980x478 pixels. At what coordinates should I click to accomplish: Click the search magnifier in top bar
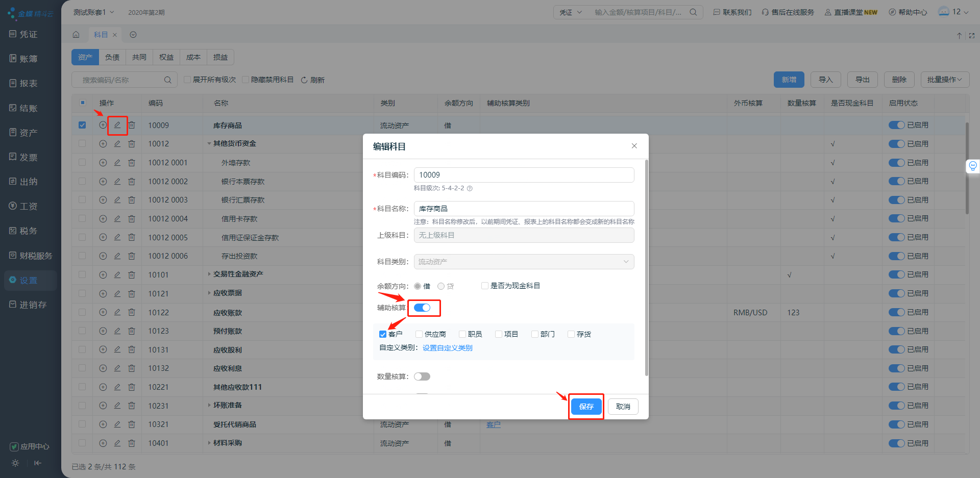(x=693, y=12)
